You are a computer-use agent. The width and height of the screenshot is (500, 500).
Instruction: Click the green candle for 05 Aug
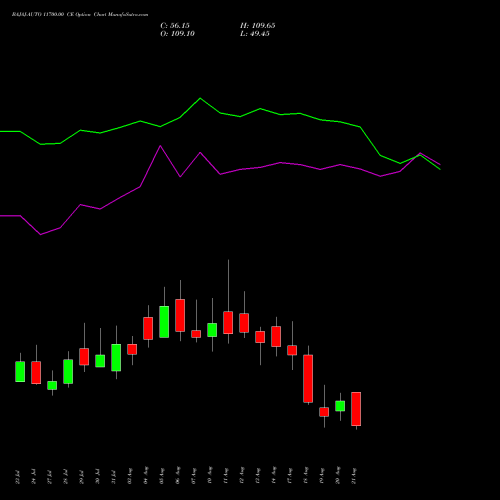(x=164, y=322)
